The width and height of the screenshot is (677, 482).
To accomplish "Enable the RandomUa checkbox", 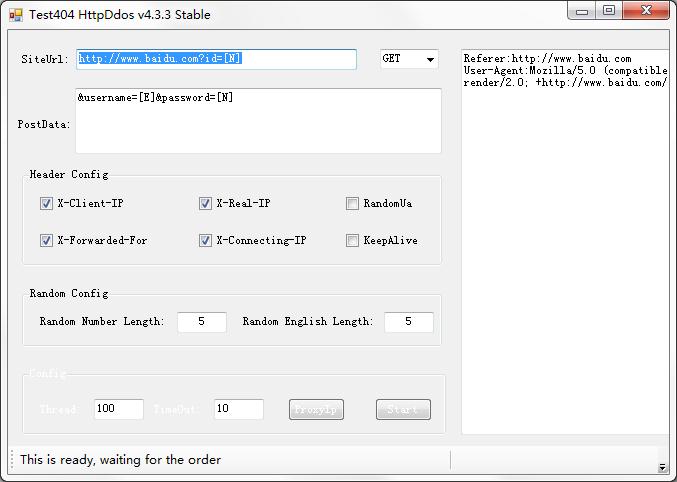I will [x=352, y=203].
